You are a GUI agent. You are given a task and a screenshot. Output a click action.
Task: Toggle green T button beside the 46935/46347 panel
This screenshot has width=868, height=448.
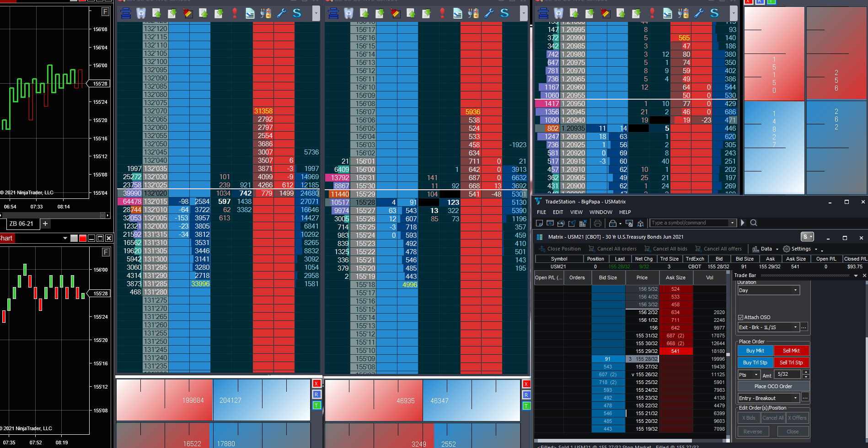[526, 406]
